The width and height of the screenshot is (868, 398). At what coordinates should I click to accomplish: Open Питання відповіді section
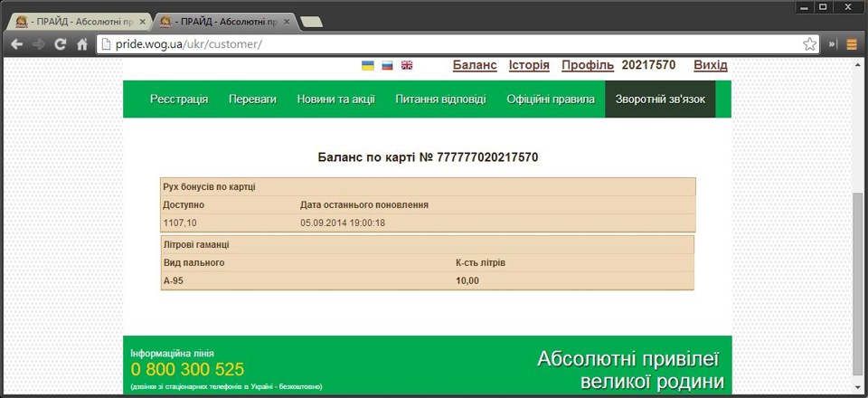tap(440, 99)
